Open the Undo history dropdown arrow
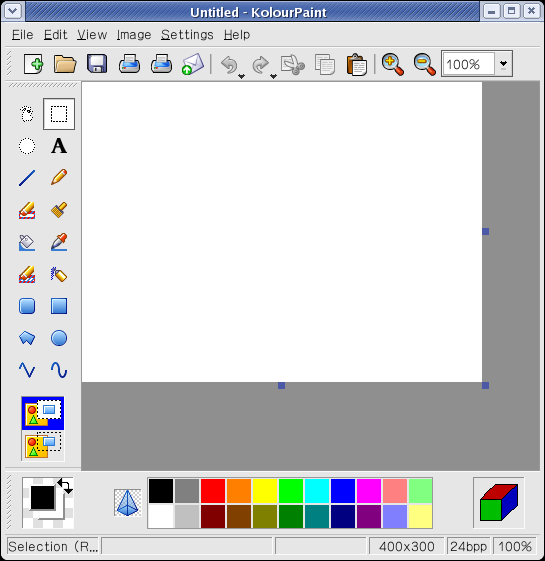Screen dimensions: 545x561 [x=242, y=76]
